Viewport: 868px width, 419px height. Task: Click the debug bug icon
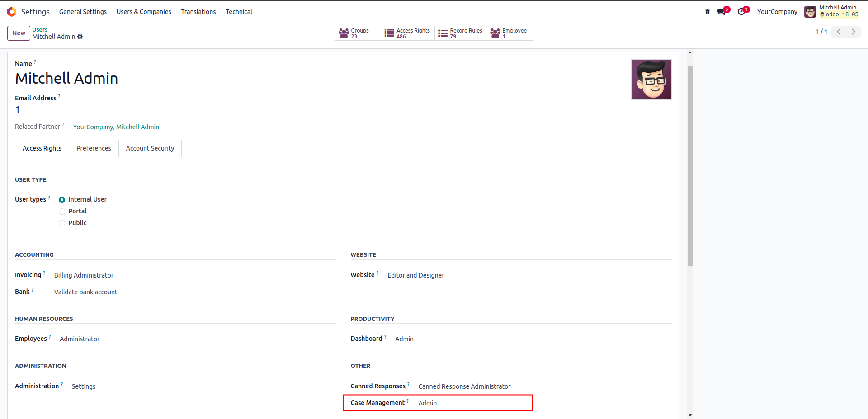pos(708,12)
